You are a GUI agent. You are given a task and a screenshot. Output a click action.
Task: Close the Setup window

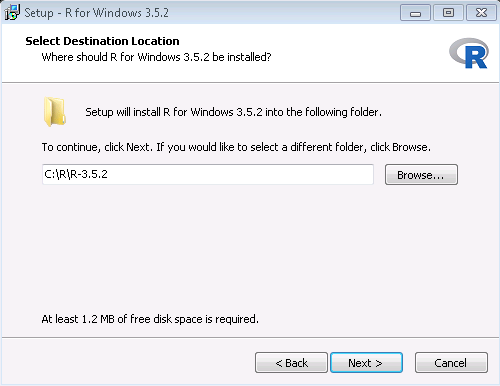point(481,13)
